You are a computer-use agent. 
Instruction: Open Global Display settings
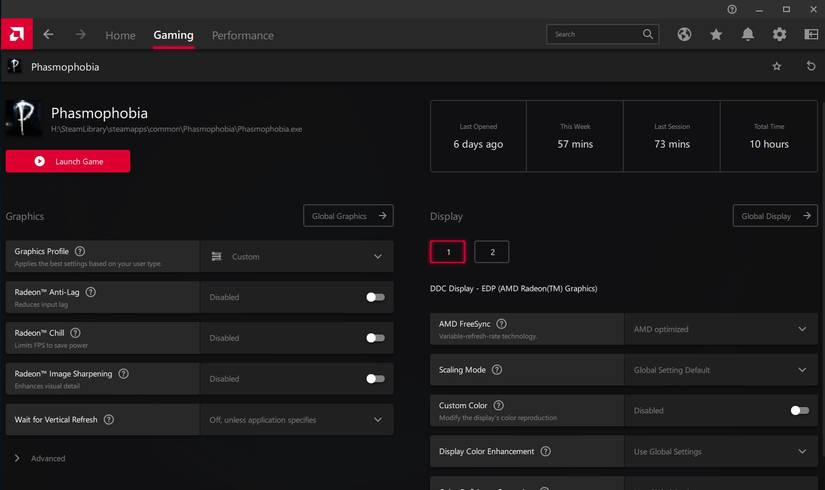point(775,216)
